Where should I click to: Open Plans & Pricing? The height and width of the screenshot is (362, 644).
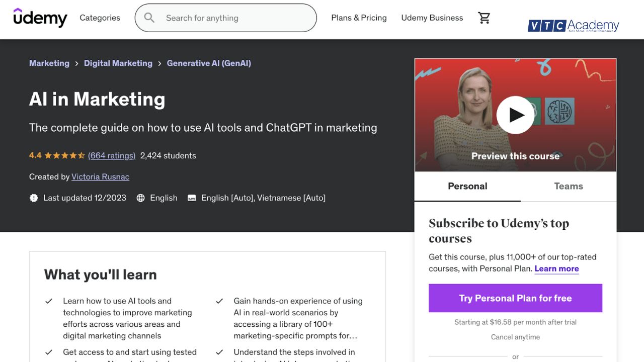[359, 18]
